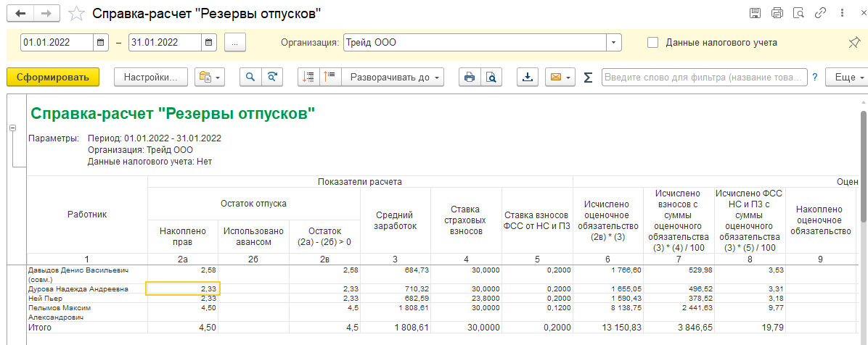Click the report variants icon button
Image resolution: width=868 pixels, height=345 pixels.
tap(210, 78)
